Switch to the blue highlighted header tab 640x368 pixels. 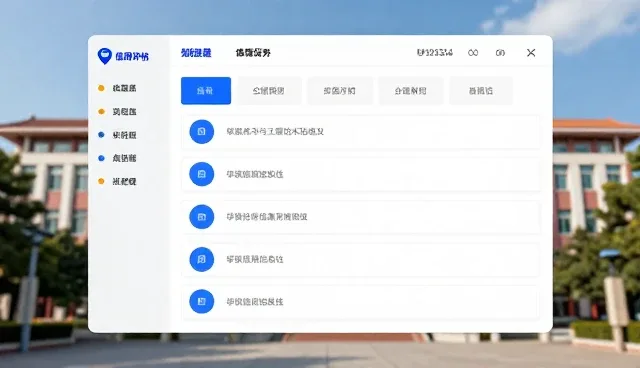[x=196, y=53]
